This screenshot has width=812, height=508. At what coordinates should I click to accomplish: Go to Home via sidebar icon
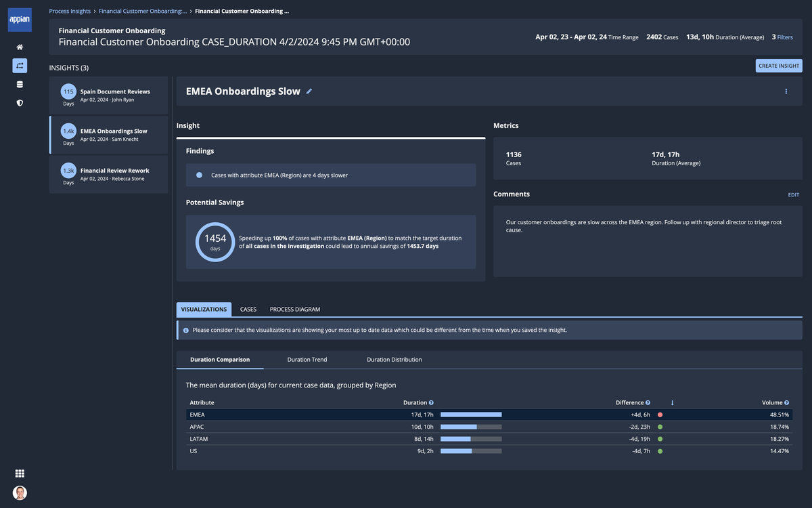[x=20, y=47]
